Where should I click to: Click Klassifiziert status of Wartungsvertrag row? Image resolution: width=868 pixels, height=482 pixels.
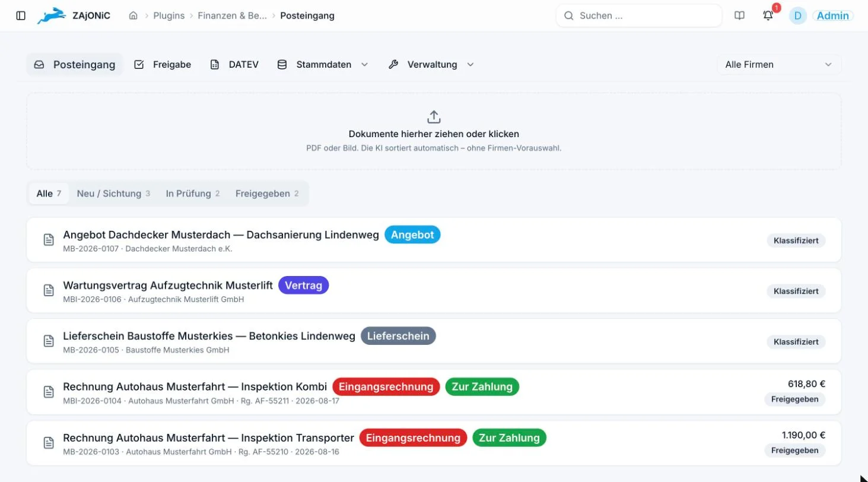(x=796, y=291)
